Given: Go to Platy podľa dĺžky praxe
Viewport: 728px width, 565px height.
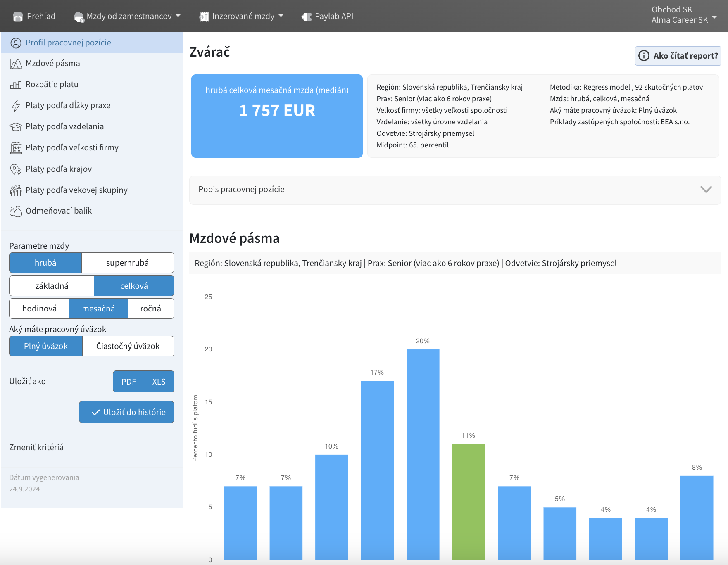Looking at the screenshot, I should 92,106.
